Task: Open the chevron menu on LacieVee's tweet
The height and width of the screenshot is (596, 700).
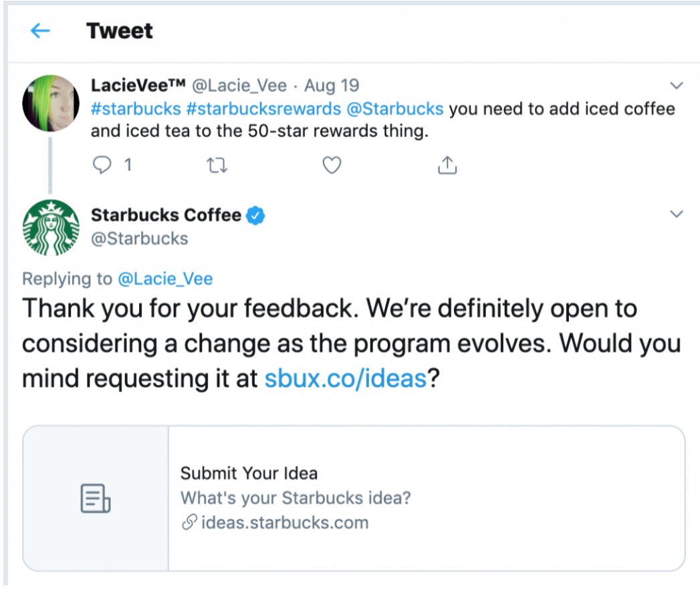Action: (x=677, y=84)
